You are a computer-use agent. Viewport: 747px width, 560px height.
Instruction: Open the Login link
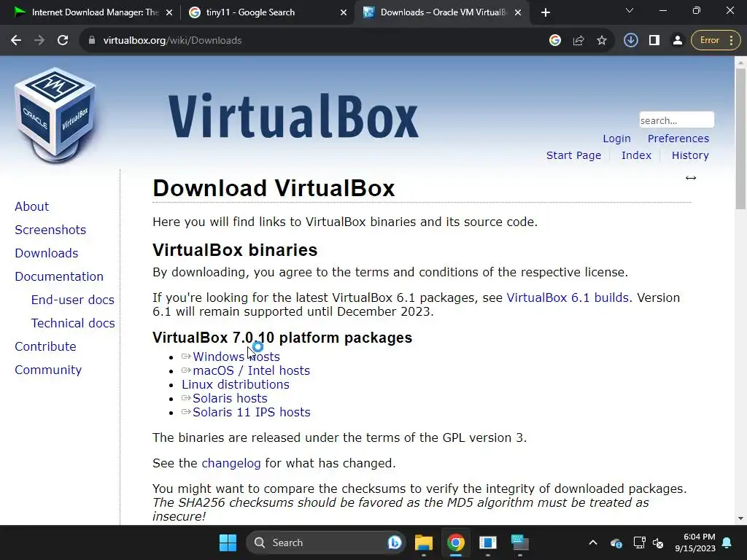pyautogui.click(x=616, y=139)
